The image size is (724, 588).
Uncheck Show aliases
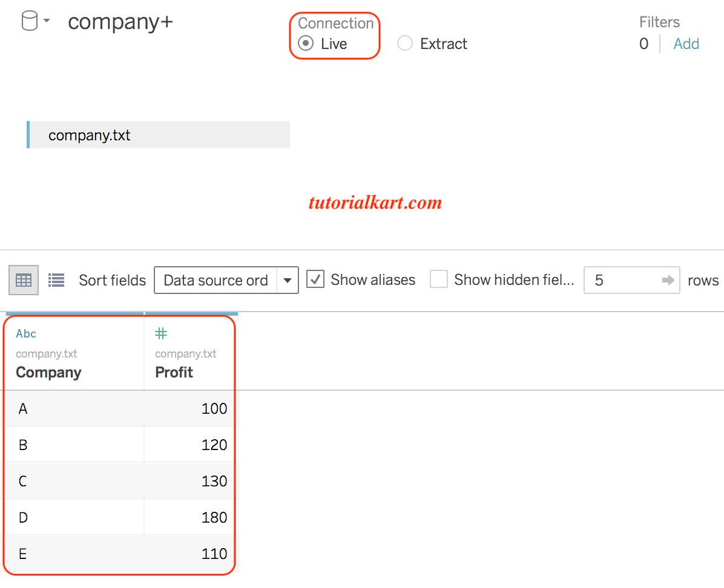pyautogui.click(x=315, y=279)
